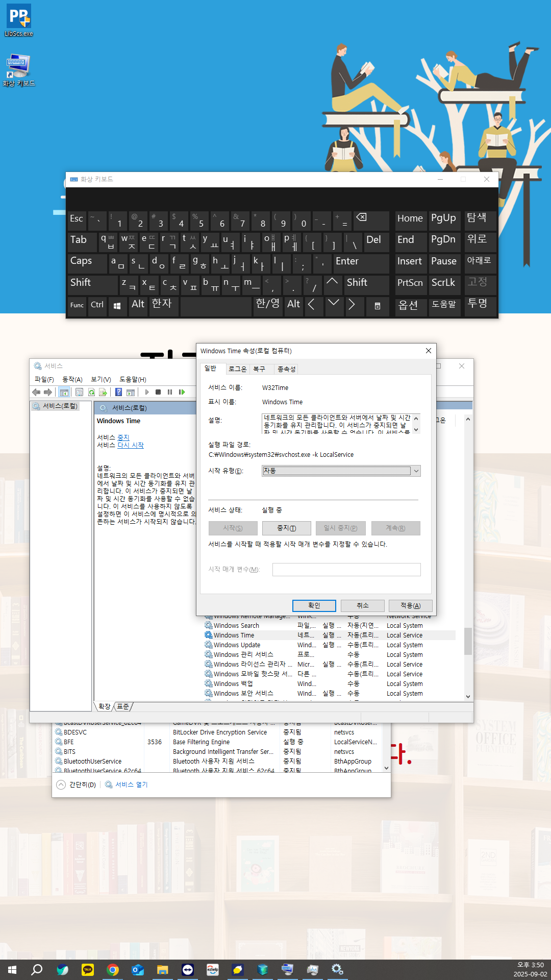
Task: Click the Backspace key on on-screen keyboard
Action: tap(371, 220)
